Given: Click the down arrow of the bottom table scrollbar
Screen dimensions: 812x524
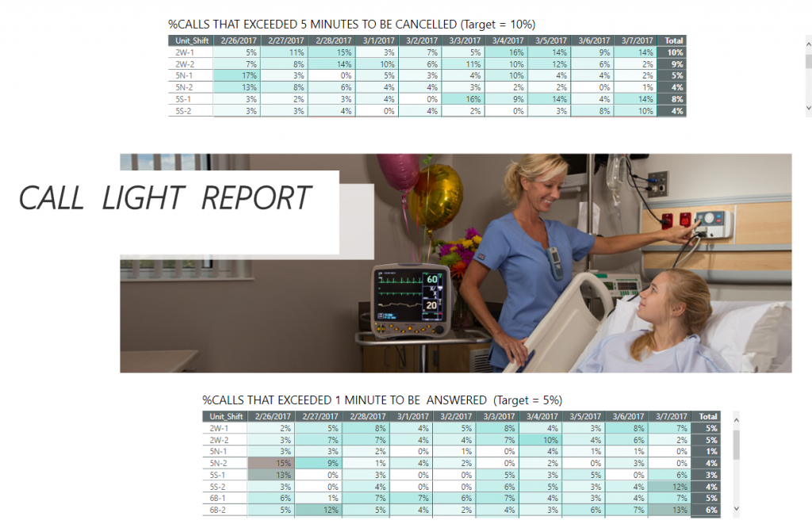Looking at the screenshot, I should 737,508.
